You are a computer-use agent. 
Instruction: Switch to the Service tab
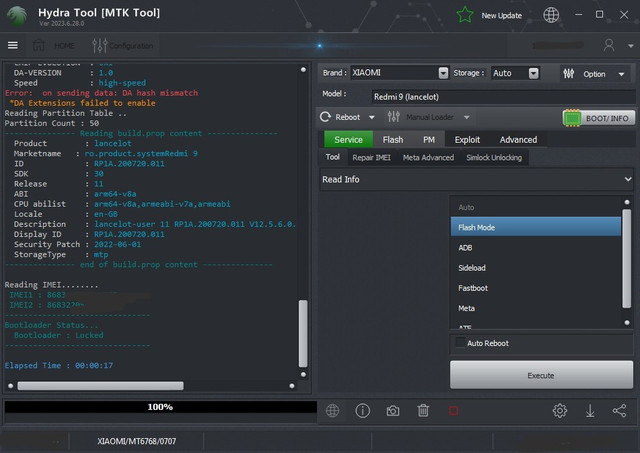(x=348, y=140)
